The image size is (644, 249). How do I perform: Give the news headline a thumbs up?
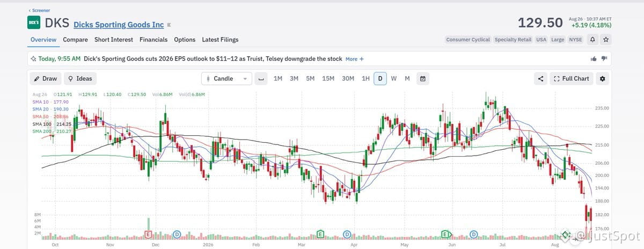click(594, 59)
